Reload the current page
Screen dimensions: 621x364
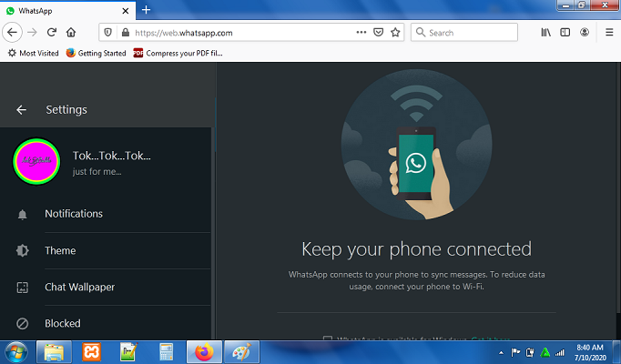click(x=52, y=33)
